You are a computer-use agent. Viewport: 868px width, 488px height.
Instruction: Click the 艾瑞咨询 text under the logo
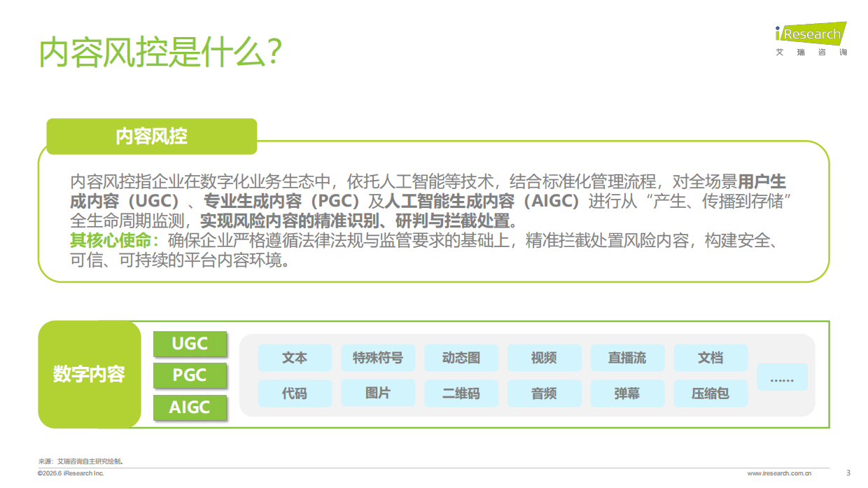(811, 53)
